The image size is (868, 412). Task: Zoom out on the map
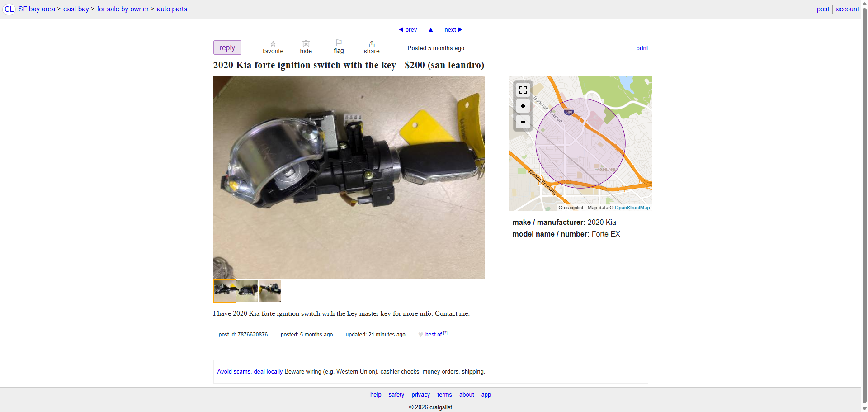523,122
